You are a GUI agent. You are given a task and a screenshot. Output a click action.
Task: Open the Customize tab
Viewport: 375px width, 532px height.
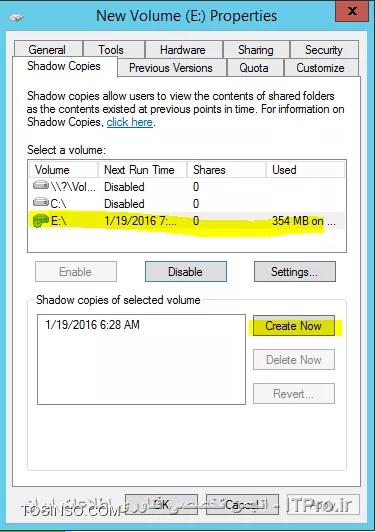tap(321, 68)
